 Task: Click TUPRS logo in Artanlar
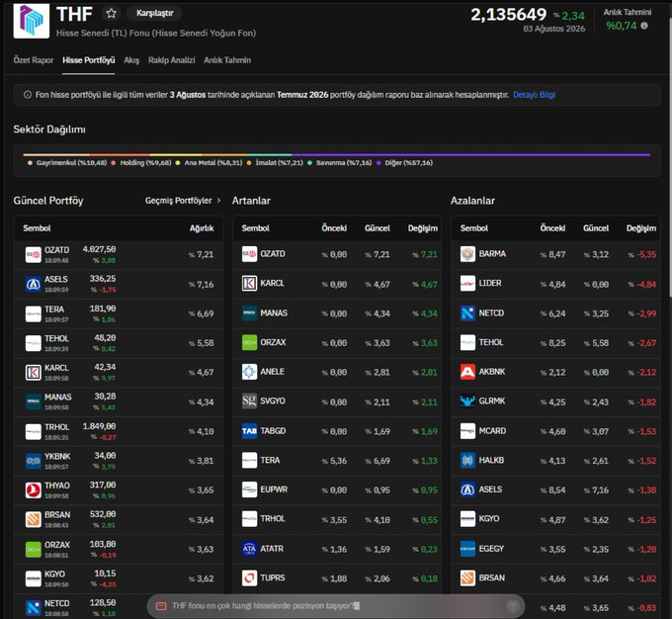click(249, 577)
